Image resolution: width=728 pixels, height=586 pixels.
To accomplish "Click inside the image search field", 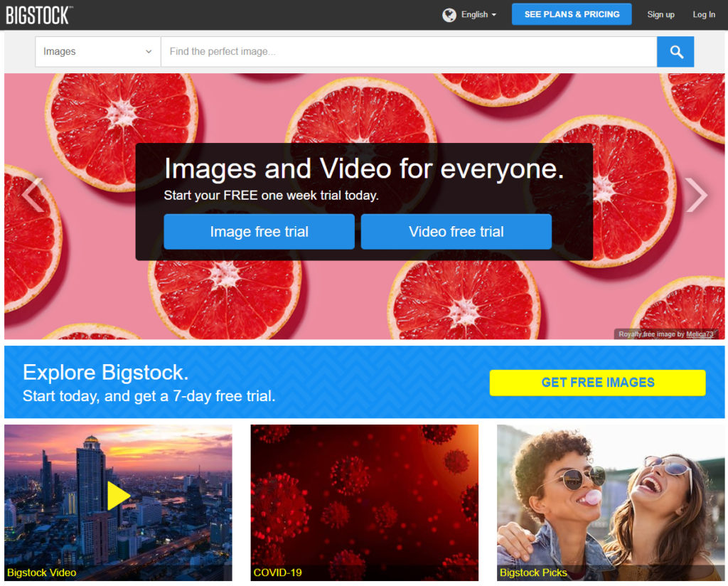I will tap(405, 51).
